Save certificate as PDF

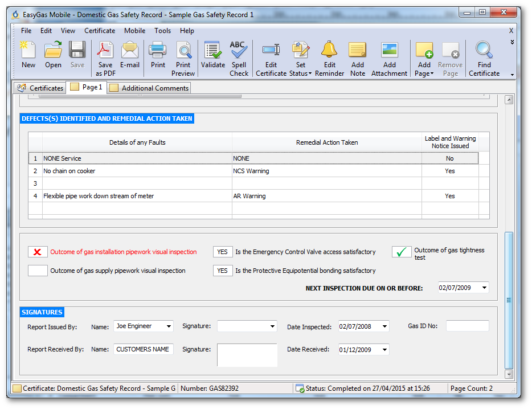(x=105, y=58)
